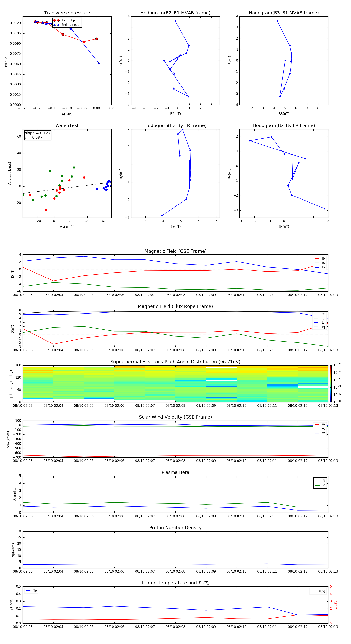Click the 'Transverse pressure' plot title
The height and width of the screenshot is (644, 351).
pyautogui.click(x=67, y=13)
